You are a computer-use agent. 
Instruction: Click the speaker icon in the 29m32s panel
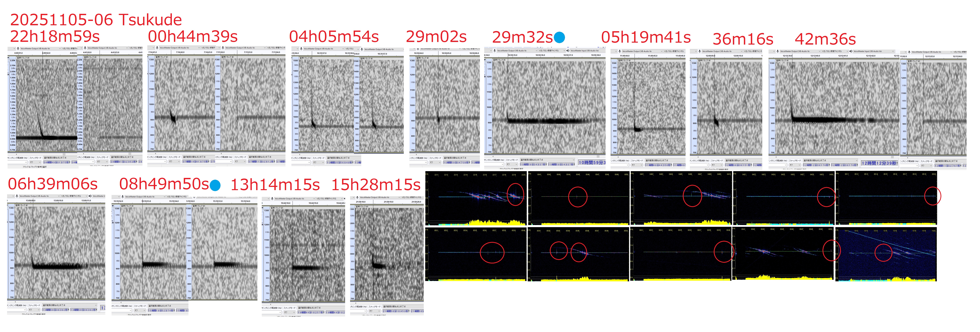coord(568,51)
